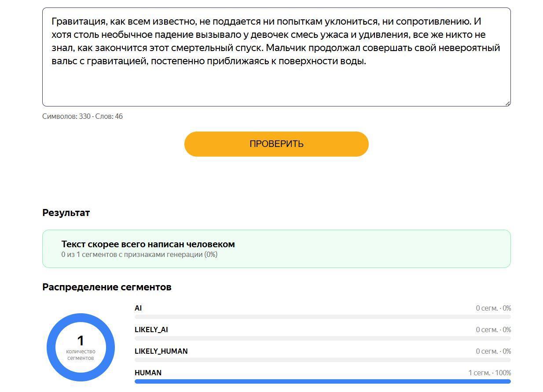The image size is (543, 392).
Task: Select the LIKELY_HUMAN category label
Action: [x=161, y=351]
